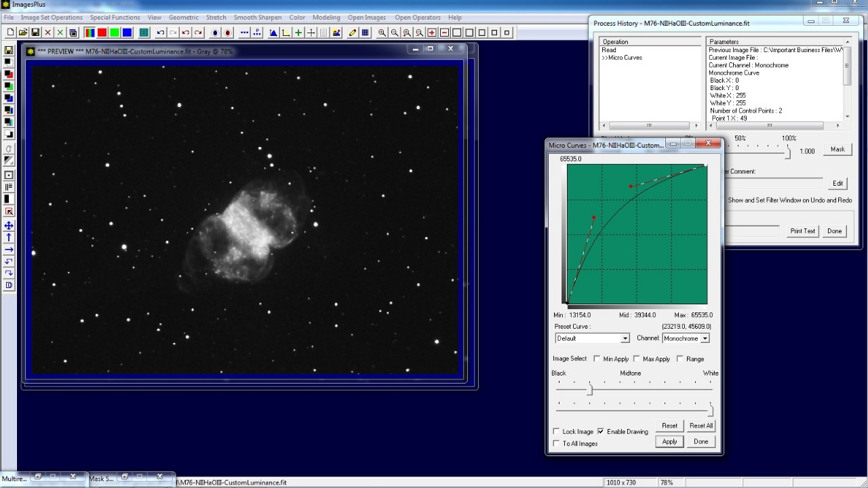868x488 pixels.
Task: Click the zoom out magnifier icon
Action: click(395, 33)
